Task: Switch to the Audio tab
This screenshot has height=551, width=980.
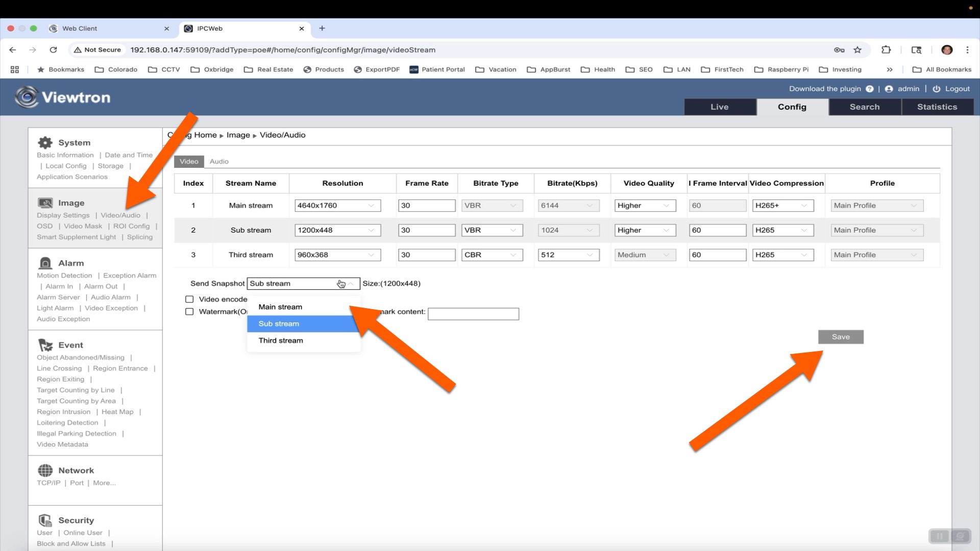Action: (219, 161)
